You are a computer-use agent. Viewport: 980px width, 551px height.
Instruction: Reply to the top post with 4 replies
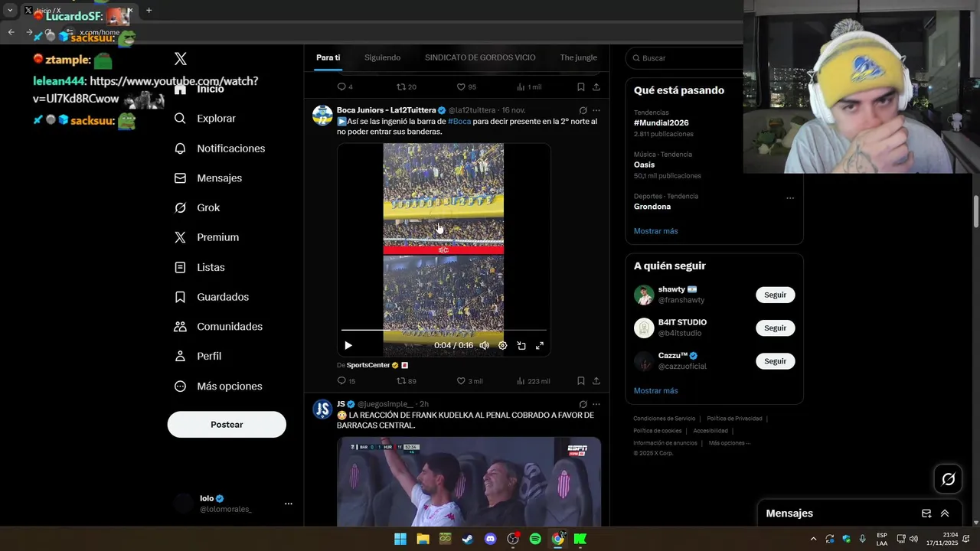[x=345, y=87]
